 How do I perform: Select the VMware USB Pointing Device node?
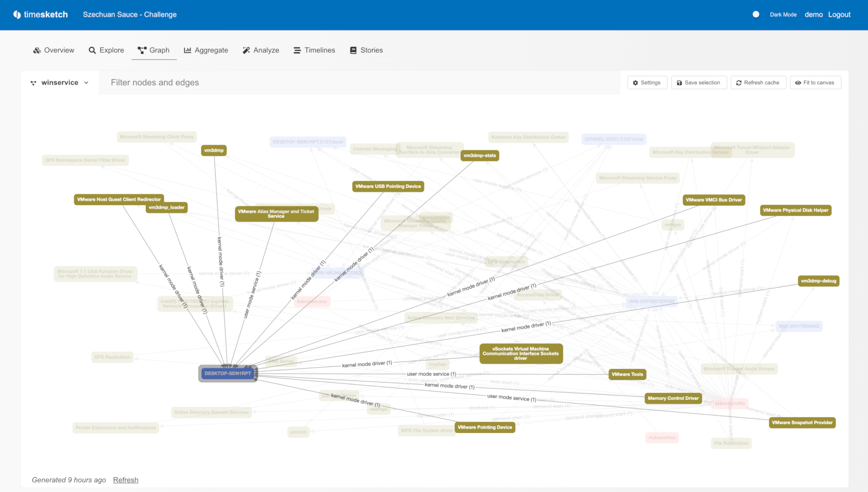388,186
